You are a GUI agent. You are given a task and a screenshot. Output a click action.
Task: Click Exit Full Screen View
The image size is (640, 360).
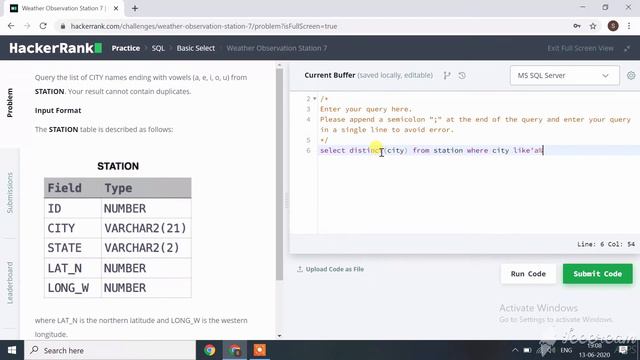pos(580,48)
